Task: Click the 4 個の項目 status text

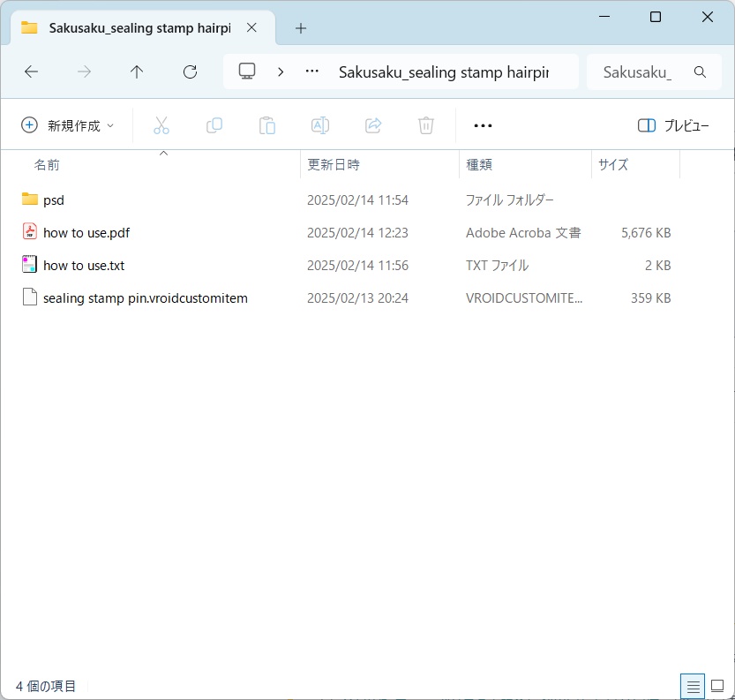Action: (46, 687)
